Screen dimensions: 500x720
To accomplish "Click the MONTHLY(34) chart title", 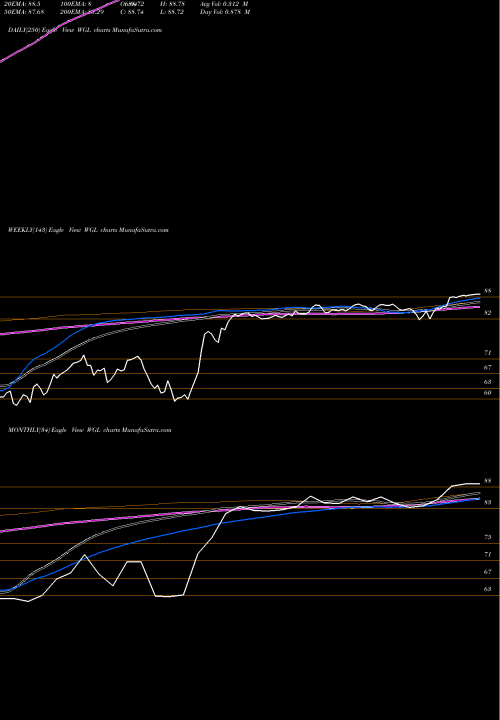I will coord(90,430).
